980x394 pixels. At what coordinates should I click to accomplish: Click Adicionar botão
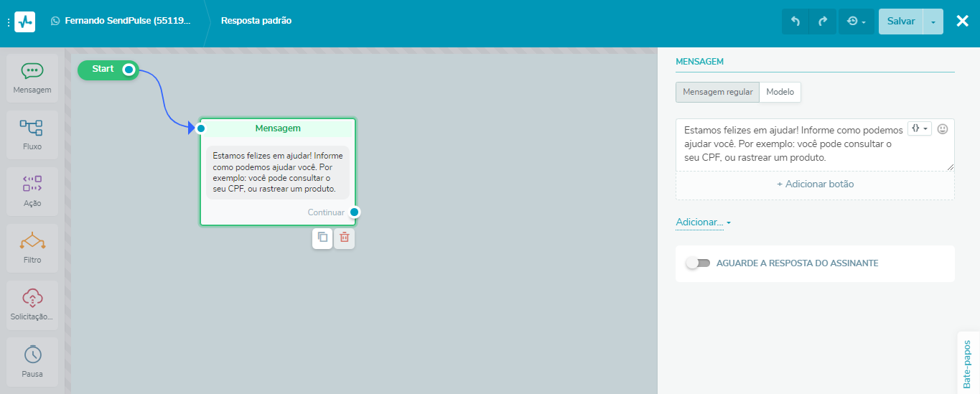(x=815, y=184)
